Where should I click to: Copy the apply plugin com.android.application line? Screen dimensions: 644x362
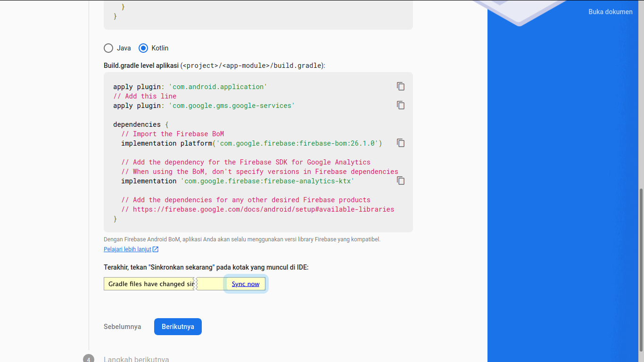400,86
